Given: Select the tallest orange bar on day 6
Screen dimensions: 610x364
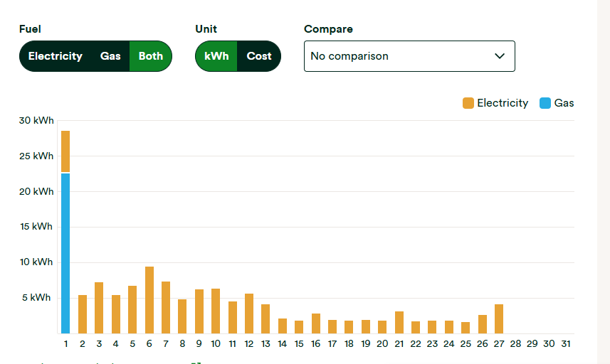Looking at the screenshot, I should click(x=149, y=300).
